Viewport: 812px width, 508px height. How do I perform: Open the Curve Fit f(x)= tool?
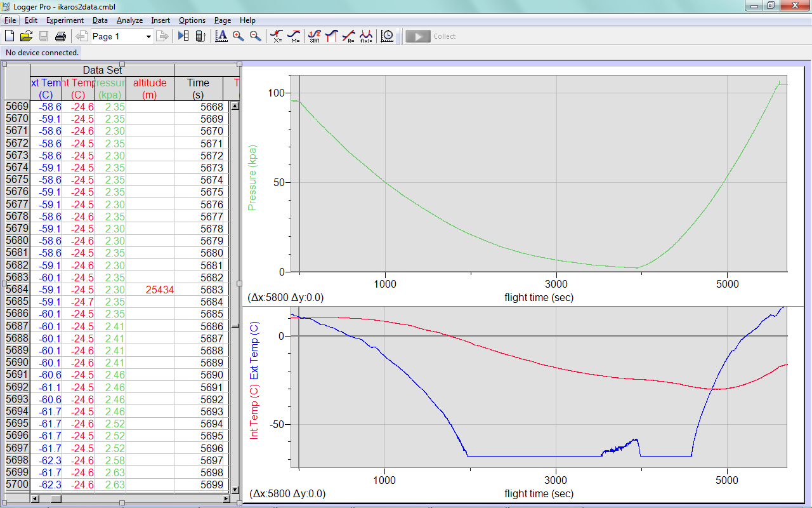365,36
